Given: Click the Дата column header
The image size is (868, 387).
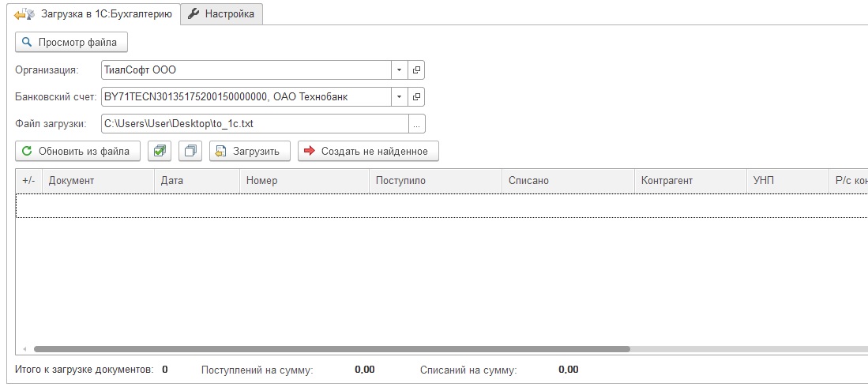Looking at the screenshot, I should pyautogui.click(x=196, y=181).
